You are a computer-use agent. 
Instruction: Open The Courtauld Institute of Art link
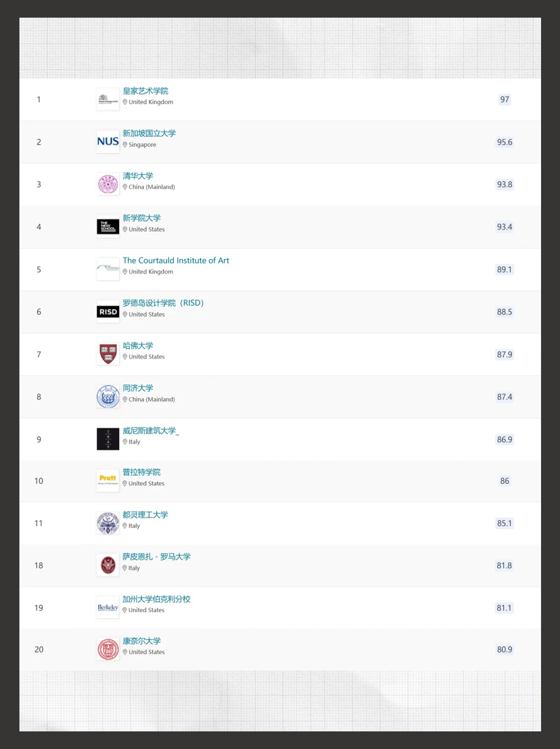click(x=176, y=260)
